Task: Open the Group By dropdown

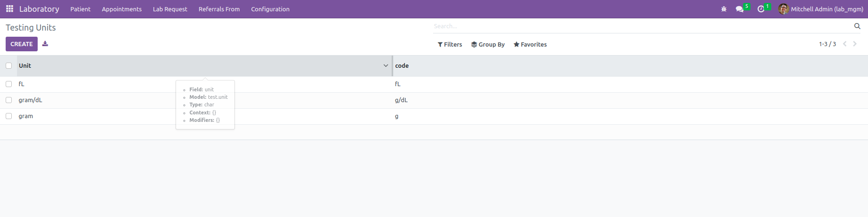Action: [488, 44]
